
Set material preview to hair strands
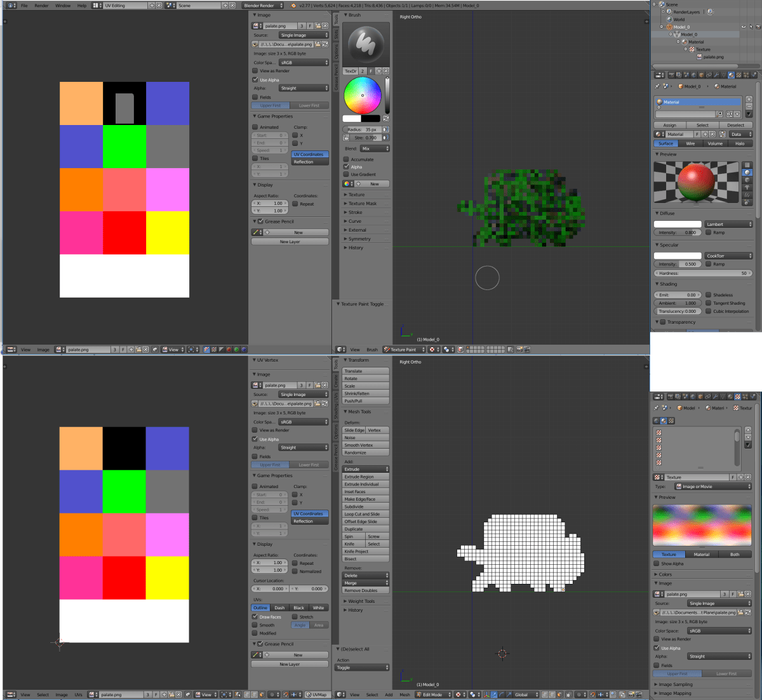tap(747, 195)
